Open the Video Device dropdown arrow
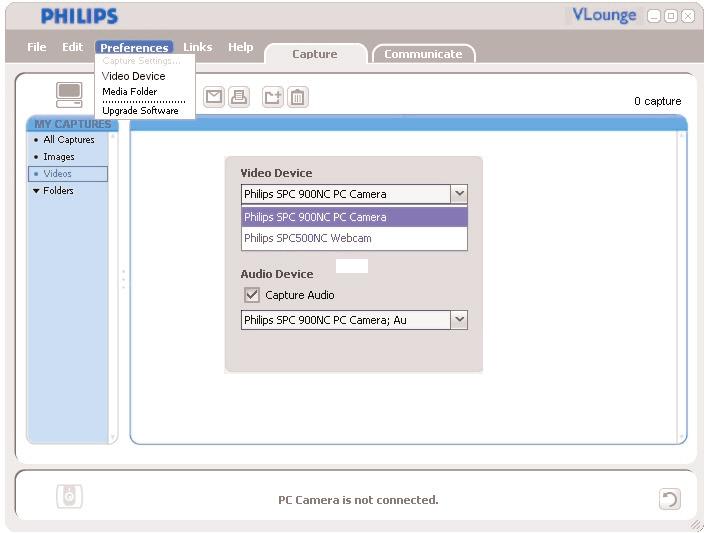 [x=459, y=194]
